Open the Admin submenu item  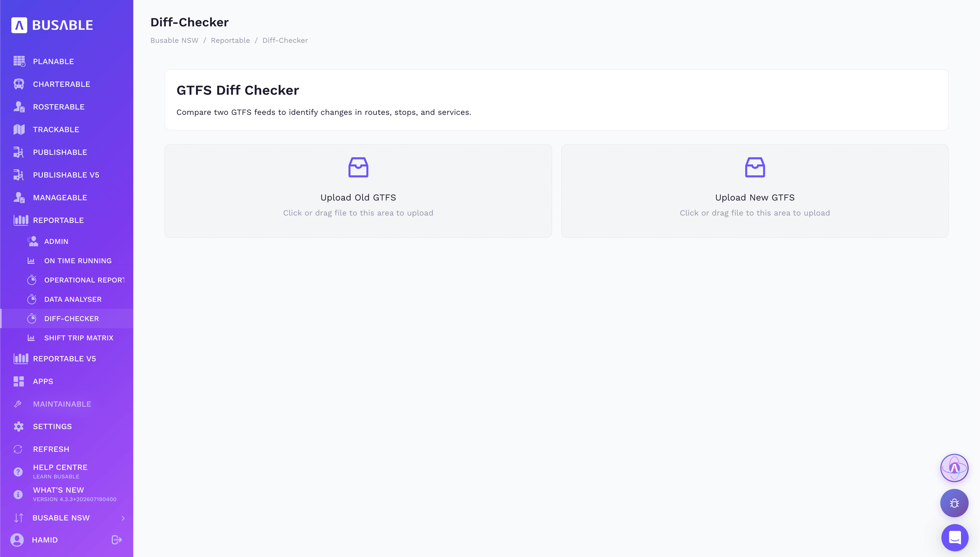[x=67, y=241]
